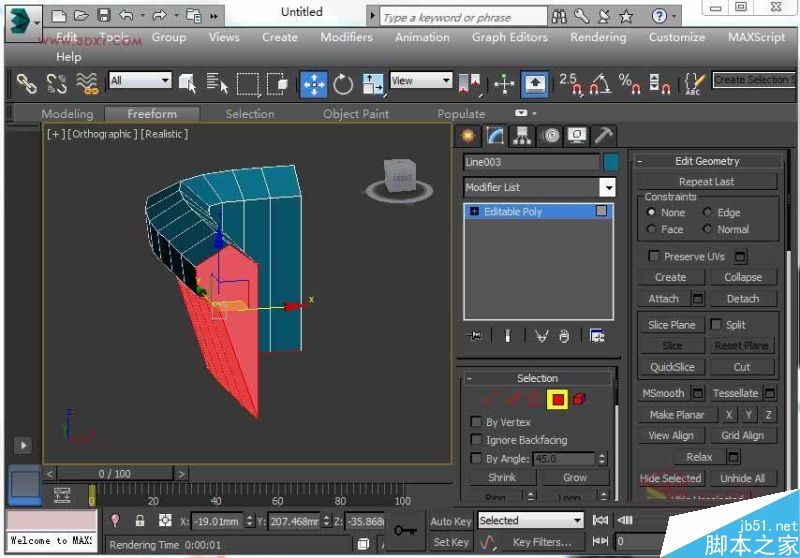The image size is (800, 558).
Task: Toggle the selection lock padlock icon
Action: [139, 521]
